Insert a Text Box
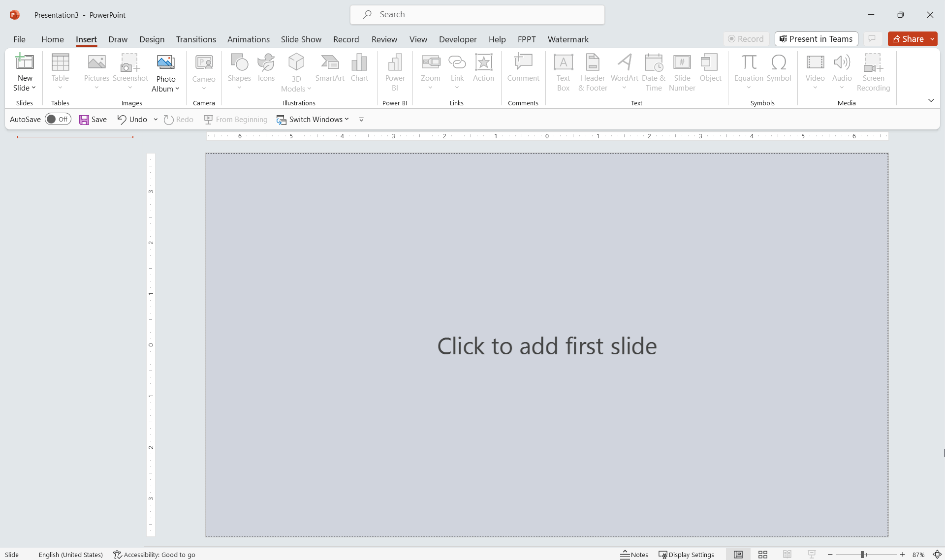This screenshot has height=560, width=945. (x=563, y=72)
